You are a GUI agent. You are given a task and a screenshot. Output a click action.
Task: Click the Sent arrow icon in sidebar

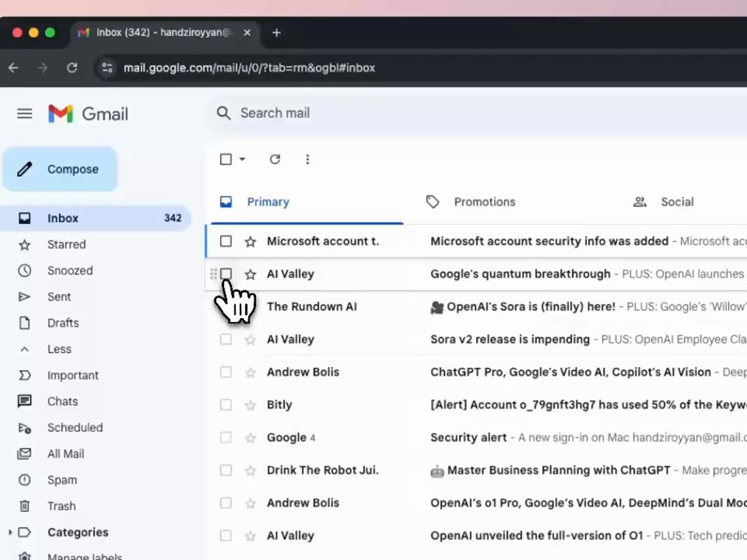(24, 296)
